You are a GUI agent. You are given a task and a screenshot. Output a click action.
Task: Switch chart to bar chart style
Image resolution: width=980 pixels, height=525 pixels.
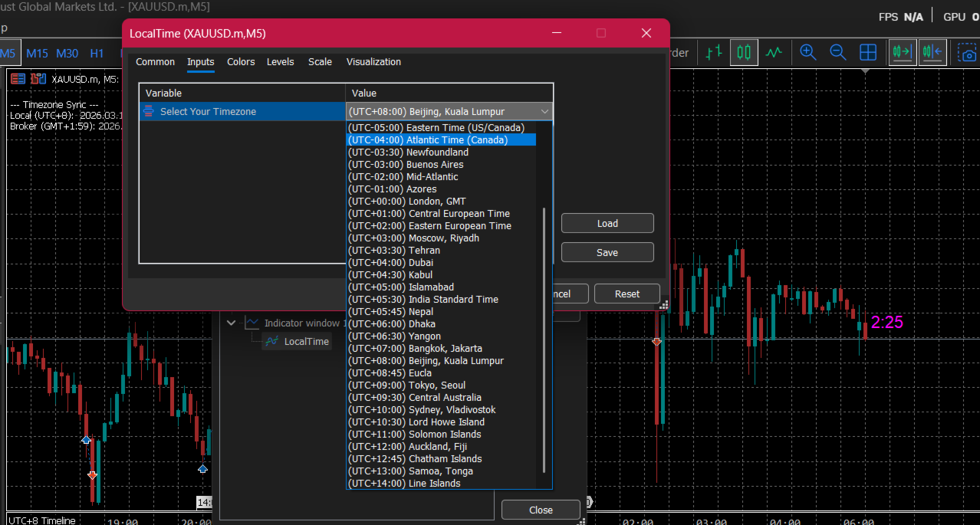pos(714,53)
